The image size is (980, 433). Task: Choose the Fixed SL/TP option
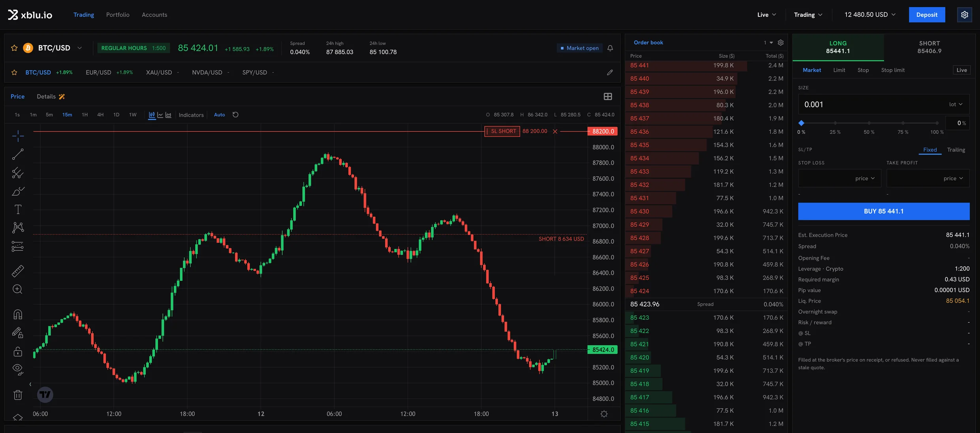pyautogui.click(x=930, y=150)
